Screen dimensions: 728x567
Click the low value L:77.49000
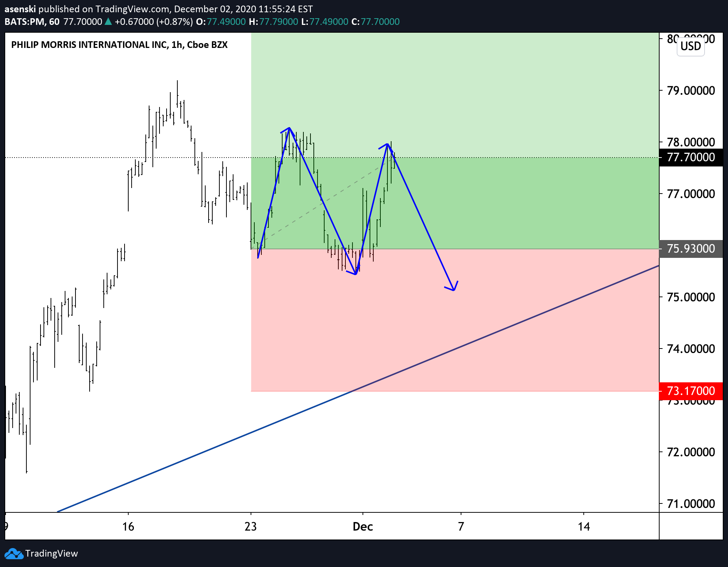(325, 22)
